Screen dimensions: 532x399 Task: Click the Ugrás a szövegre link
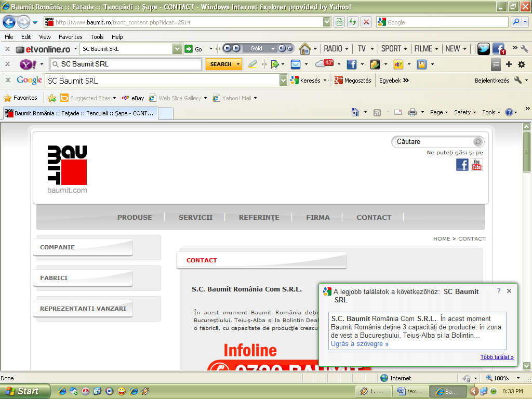360,344
